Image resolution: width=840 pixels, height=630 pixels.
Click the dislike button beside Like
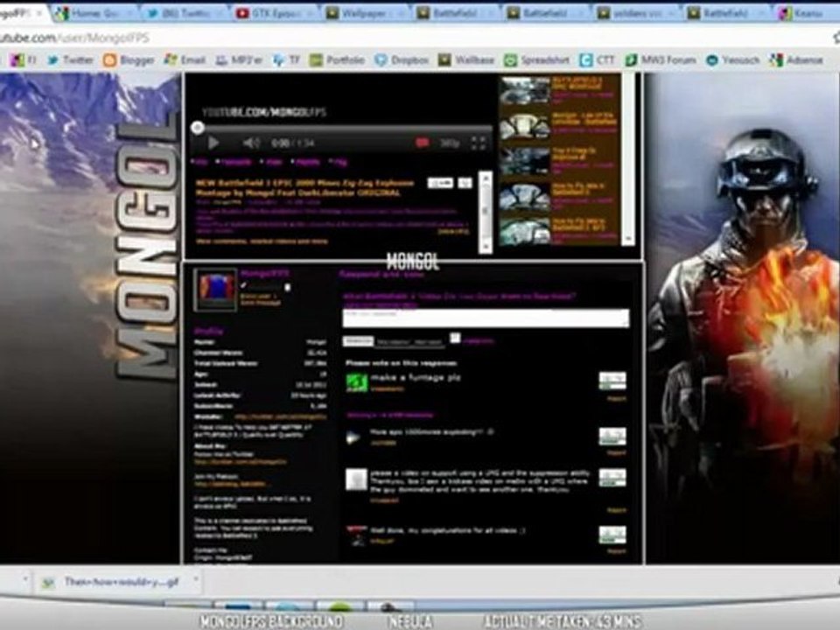tap(465, 183)
